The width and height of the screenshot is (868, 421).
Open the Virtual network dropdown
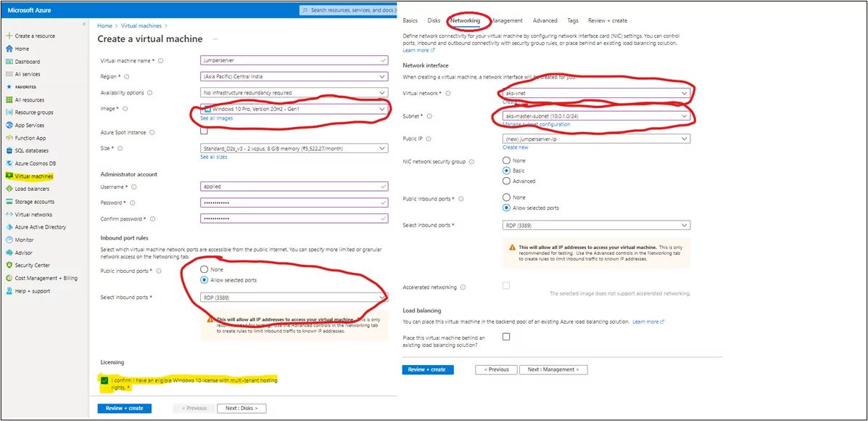pyautogui.click(x=596, y=94)
